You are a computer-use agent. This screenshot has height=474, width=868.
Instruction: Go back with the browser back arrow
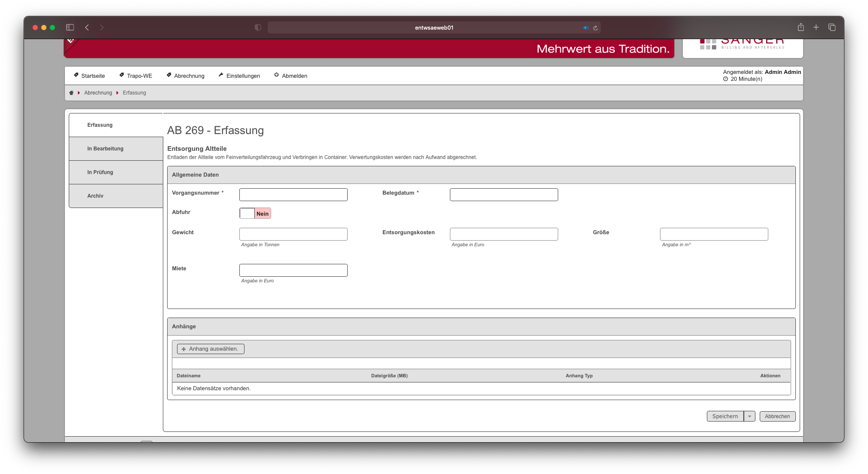click(x=87, y=28)
